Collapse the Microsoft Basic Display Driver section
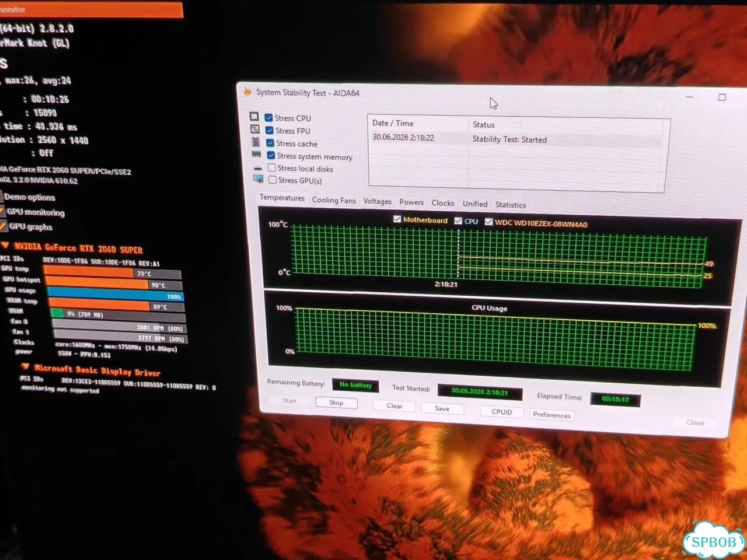The height and width of the screenshot is (560, 747). click(x=25, y=367)
